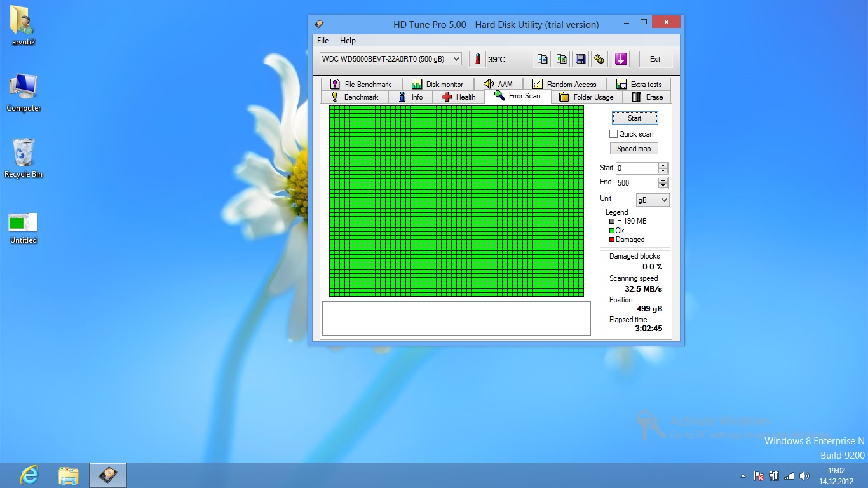Switch to Erase tab
Screen dimensions: 868x488
click(647, 97)
